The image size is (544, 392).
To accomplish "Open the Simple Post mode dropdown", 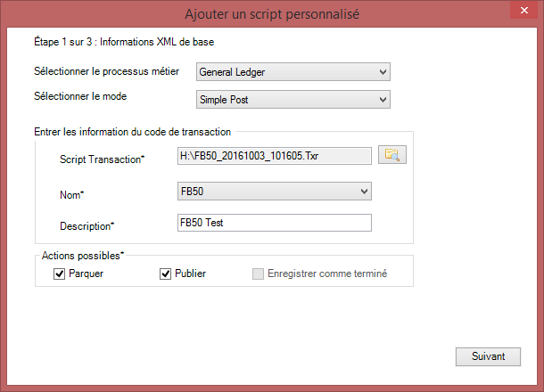I will [x=293, y=100].
